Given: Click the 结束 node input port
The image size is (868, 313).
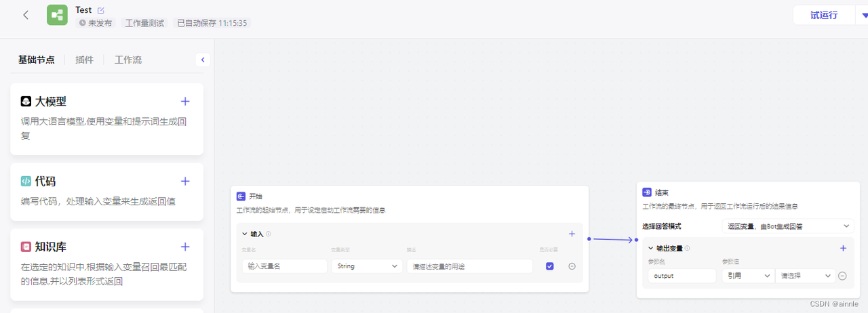Looking at the screenshot, I should tap(636, 240).
